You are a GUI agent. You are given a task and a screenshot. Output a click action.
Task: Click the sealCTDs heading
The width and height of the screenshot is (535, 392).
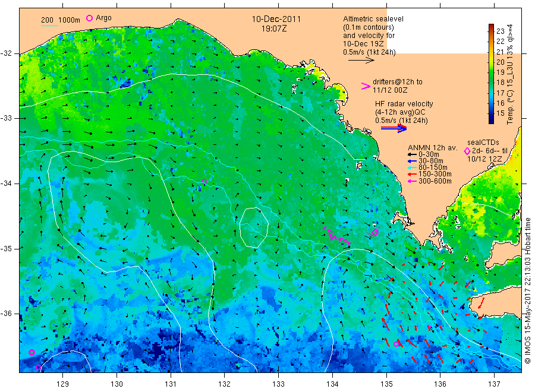(x=483, y=143)
